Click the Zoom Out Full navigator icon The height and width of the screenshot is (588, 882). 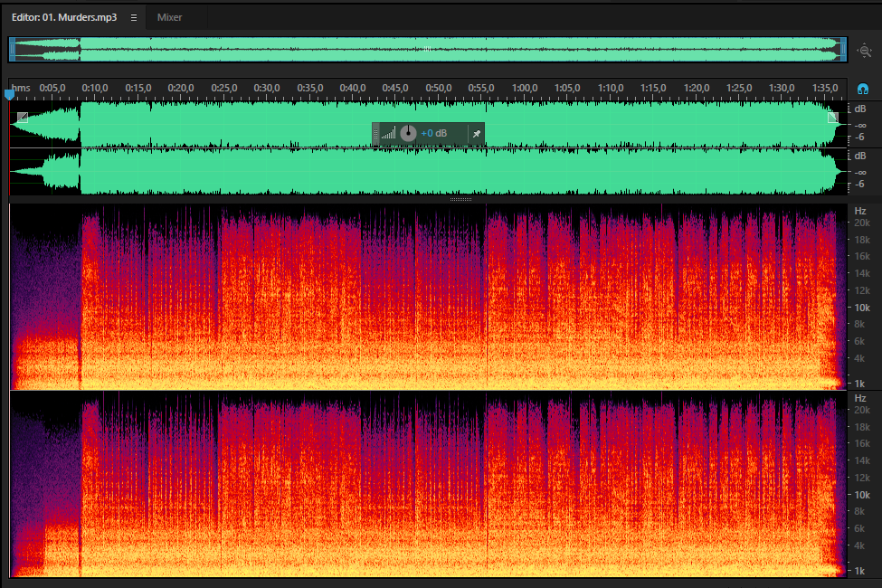pyautogui.click(x=865, y=51)
